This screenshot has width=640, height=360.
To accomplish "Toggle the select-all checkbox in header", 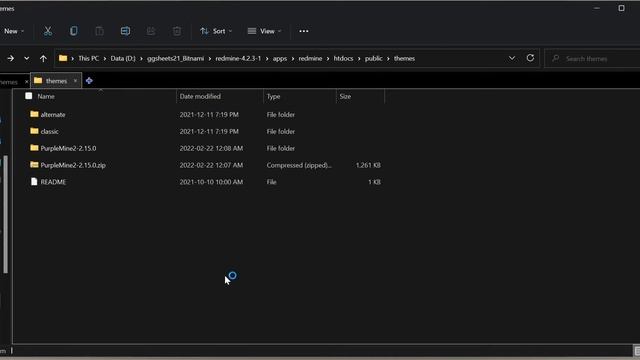I will (x=29, y=96).
